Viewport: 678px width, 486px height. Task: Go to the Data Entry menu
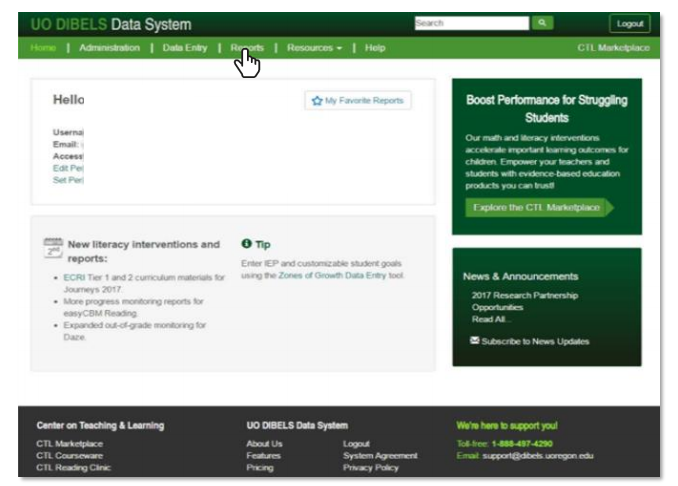tap(185, 48)
